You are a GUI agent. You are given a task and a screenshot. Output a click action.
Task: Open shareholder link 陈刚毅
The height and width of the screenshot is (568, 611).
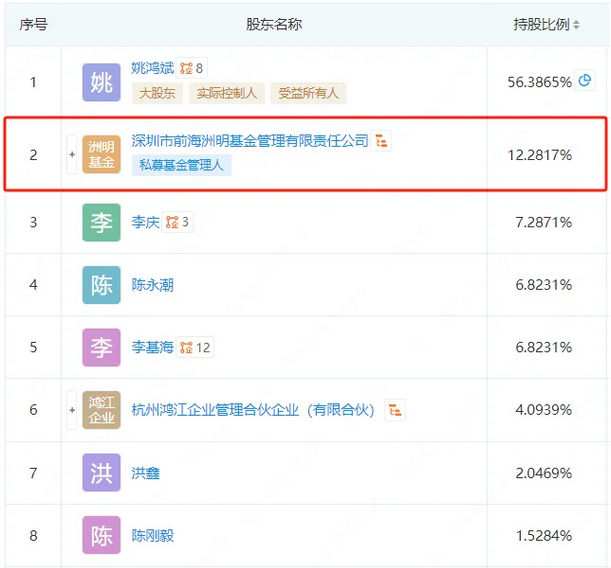(152, 536)
